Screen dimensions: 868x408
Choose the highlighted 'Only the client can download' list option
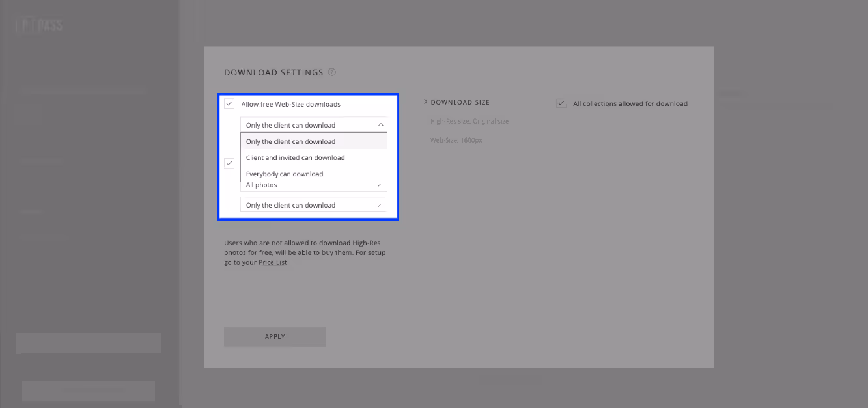(314, 141)
